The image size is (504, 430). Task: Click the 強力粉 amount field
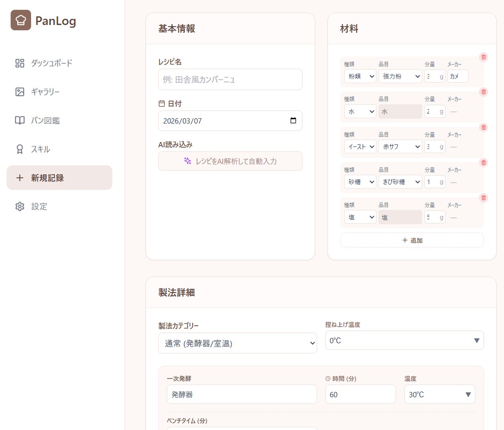pyautogui.click(x=435, y=76)
